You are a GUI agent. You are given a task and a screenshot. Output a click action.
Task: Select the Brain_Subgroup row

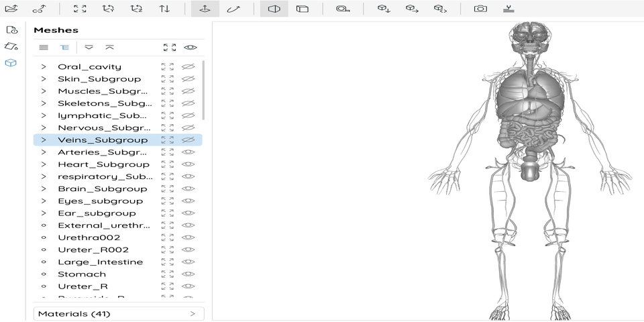[x=117, y=189]
